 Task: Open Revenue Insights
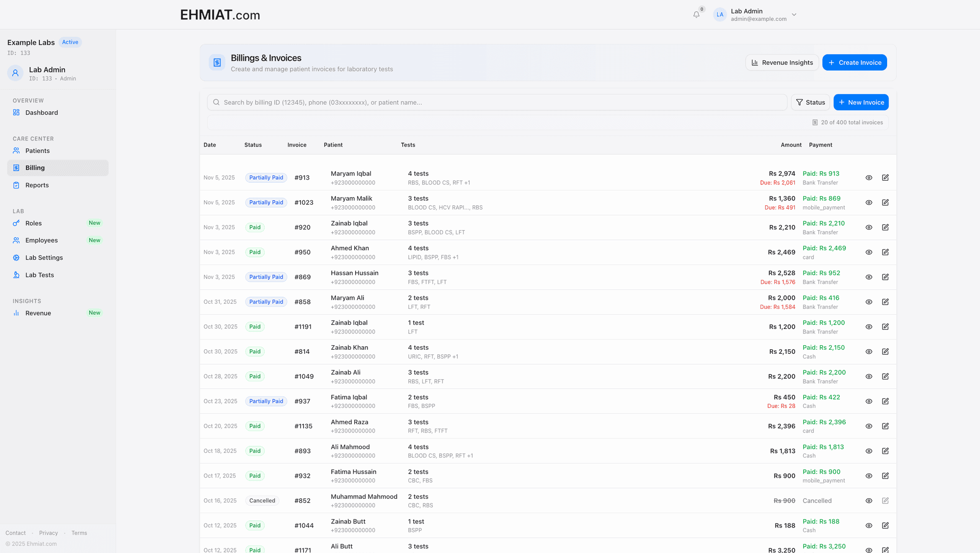[782, 62]
